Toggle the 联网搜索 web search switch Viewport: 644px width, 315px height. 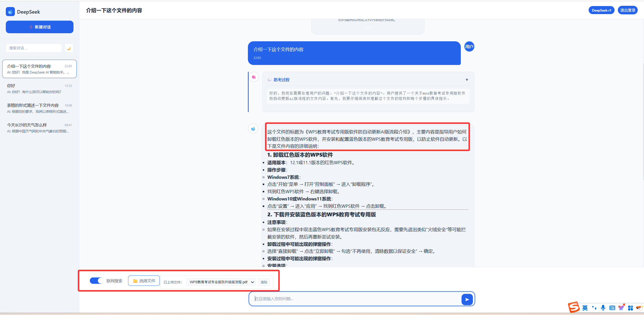(96, 281)
